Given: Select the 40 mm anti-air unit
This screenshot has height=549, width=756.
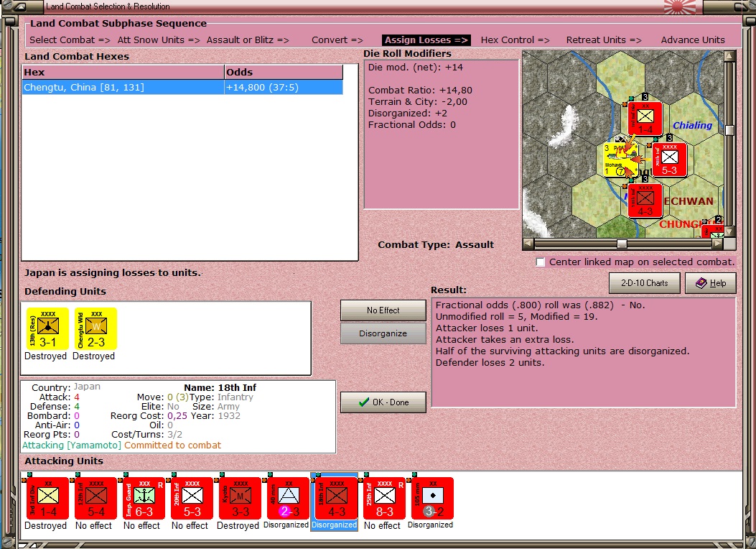Looking at the screenshot, I should pos(289,499).
